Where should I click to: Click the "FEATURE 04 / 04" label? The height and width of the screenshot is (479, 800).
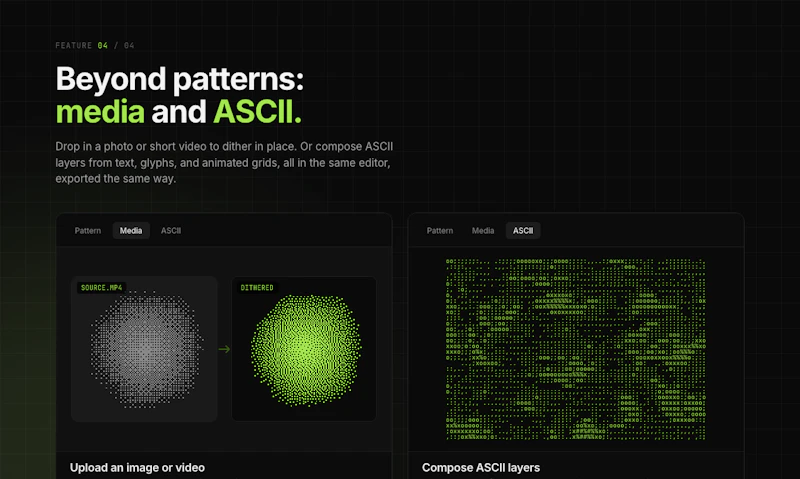(95, 45)
